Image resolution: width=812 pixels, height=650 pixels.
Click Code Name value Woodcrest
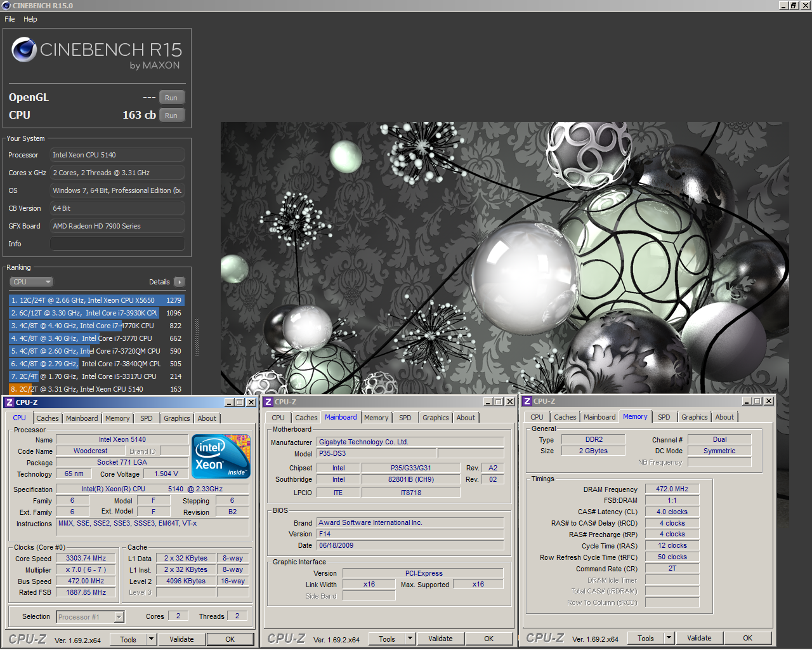pyautogui.click(x=91, y=451)
